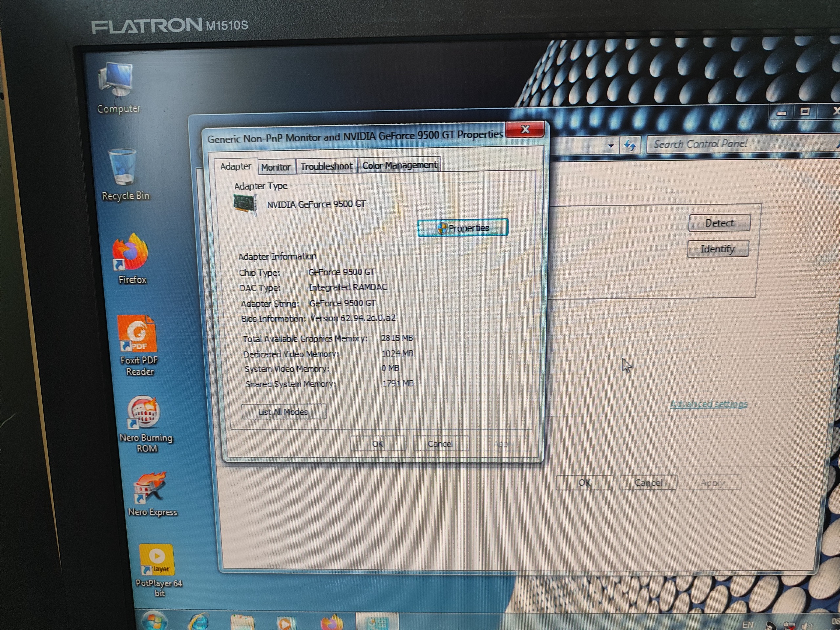Expand the address bar dropdown arrow

click(611, 146)
